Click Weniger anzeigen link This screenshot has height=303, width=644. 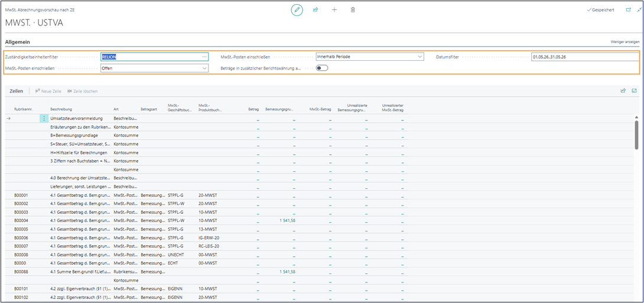625,42
